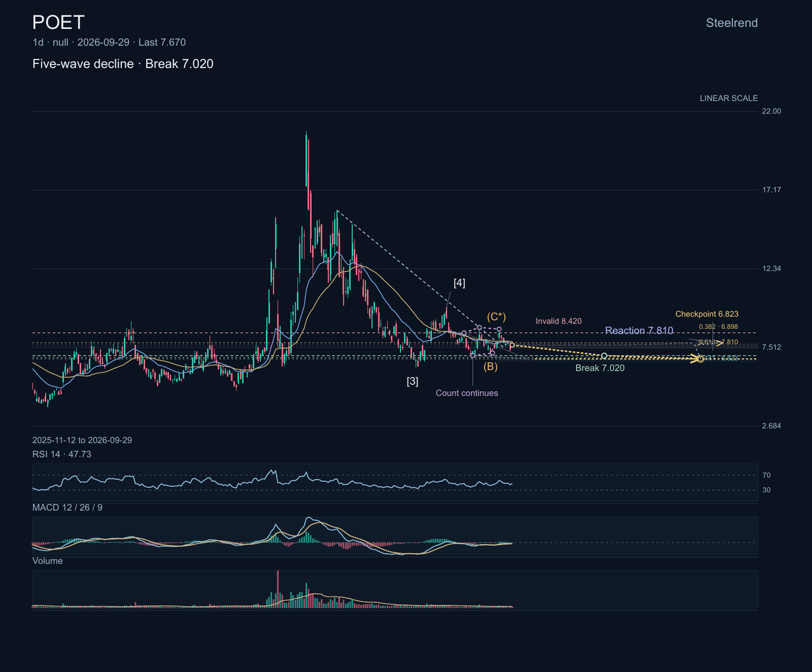Click the 'Reaction 7.810' annotation
The height and width of the screenshot is (672, 812).
coord(639,331)
